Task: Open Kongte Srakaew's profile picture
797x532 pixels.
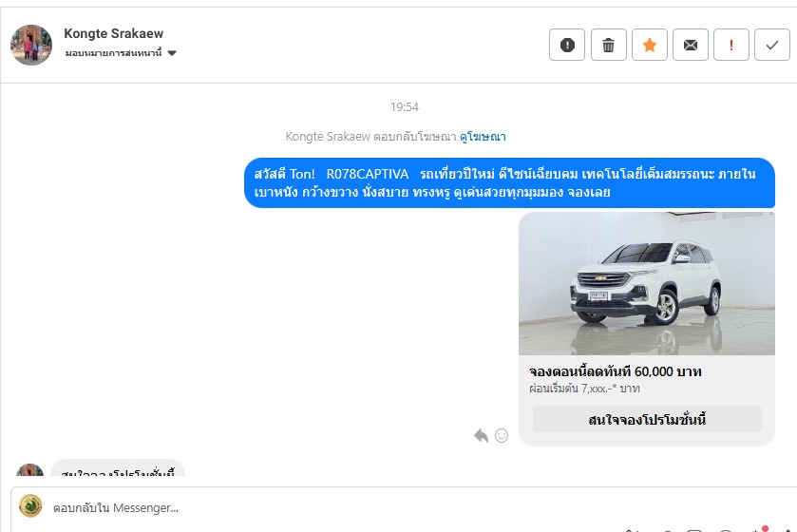Action: (31, 45)
